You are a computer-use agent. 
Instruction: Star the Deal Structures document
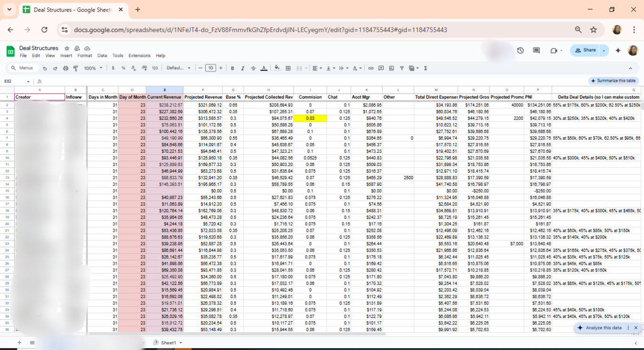[x=67, y=48]
